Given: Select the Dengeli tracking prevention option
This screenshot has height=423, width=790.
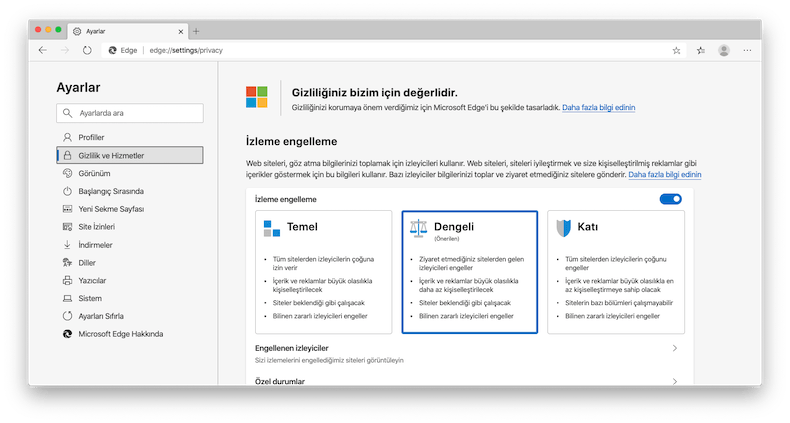Looking at the screenshot, I should pyautogui.click(x=469, y=272).
